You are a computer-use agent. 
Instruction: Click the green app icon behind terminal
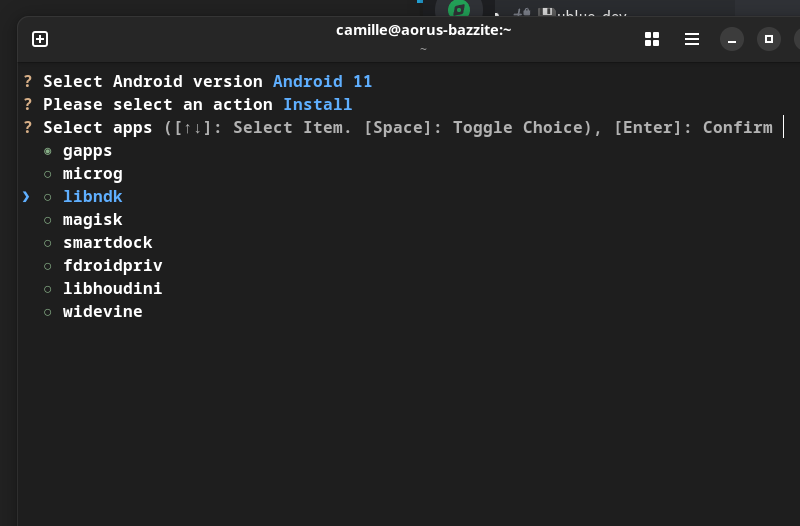pos(458,9)
